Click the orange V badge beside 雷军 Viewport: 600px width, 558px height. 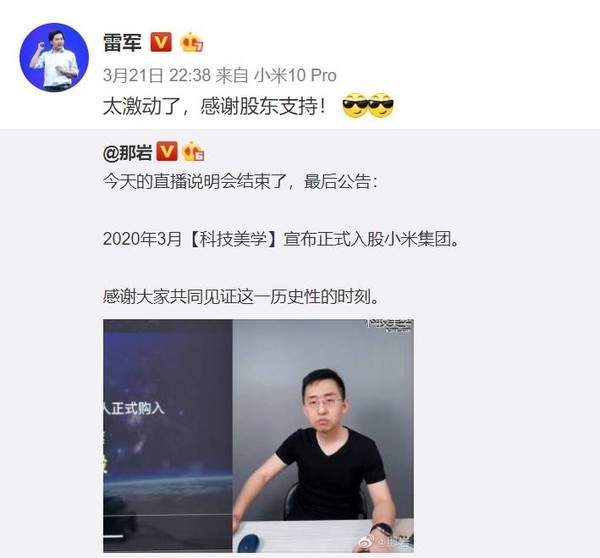[161, 42]
